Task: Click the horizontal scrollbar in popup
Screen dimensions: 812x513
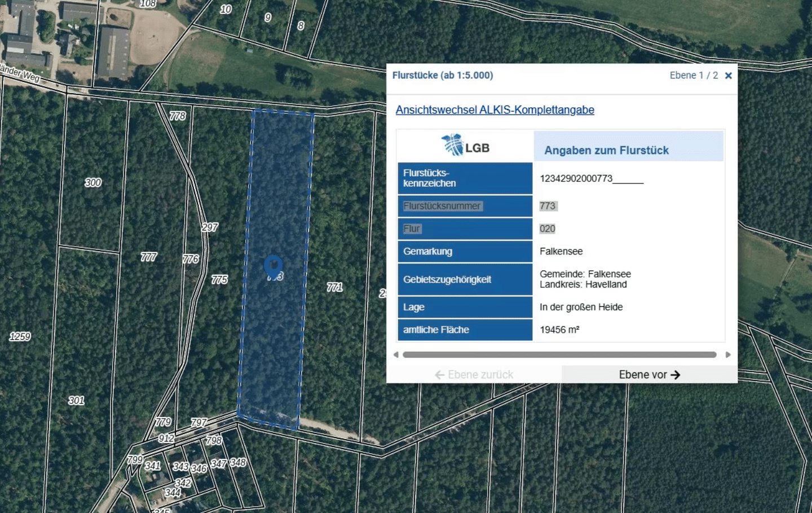Action: 559,355
